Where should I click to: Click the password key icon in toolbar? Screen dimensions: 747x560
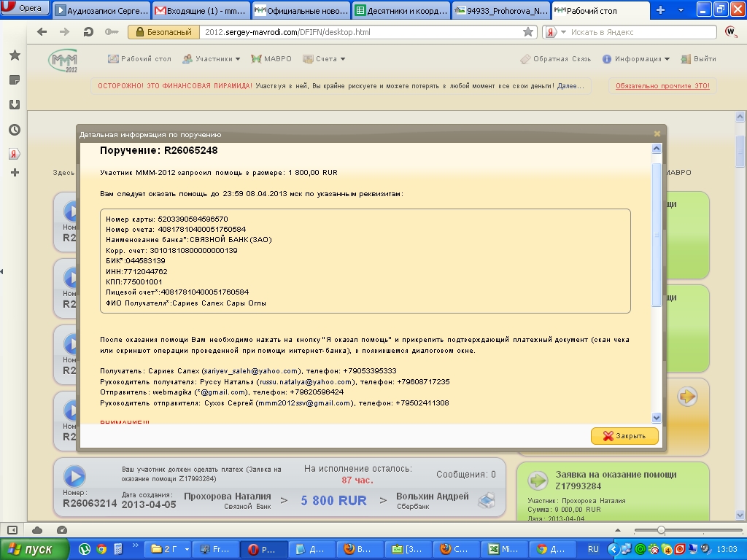tap(112, 32)
